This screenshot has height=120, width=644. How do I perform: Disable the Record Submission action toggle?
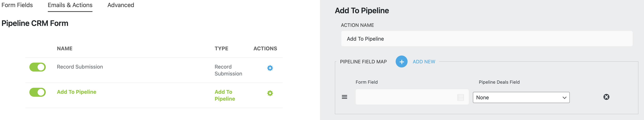pyautogui.click(x=38, y=67)
